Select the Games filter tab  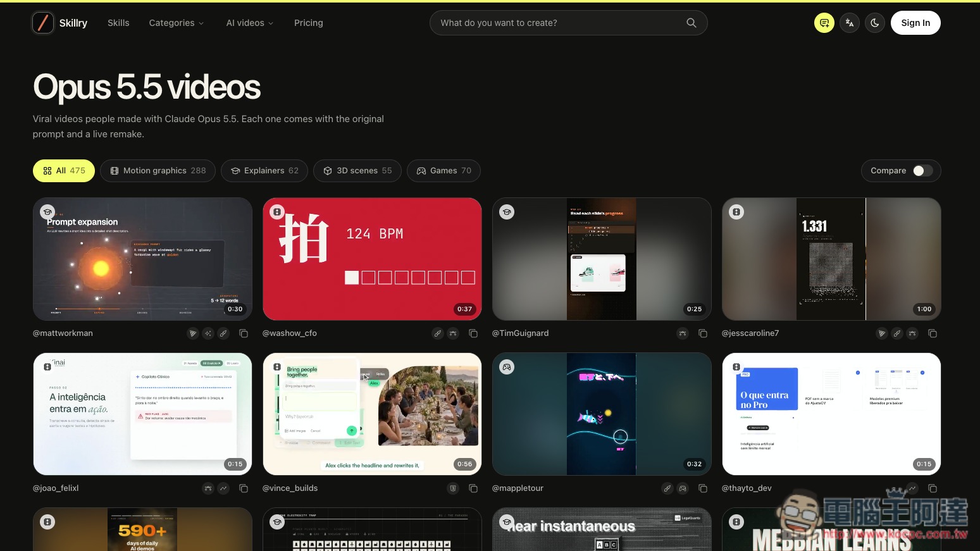(x=443, y=171)
